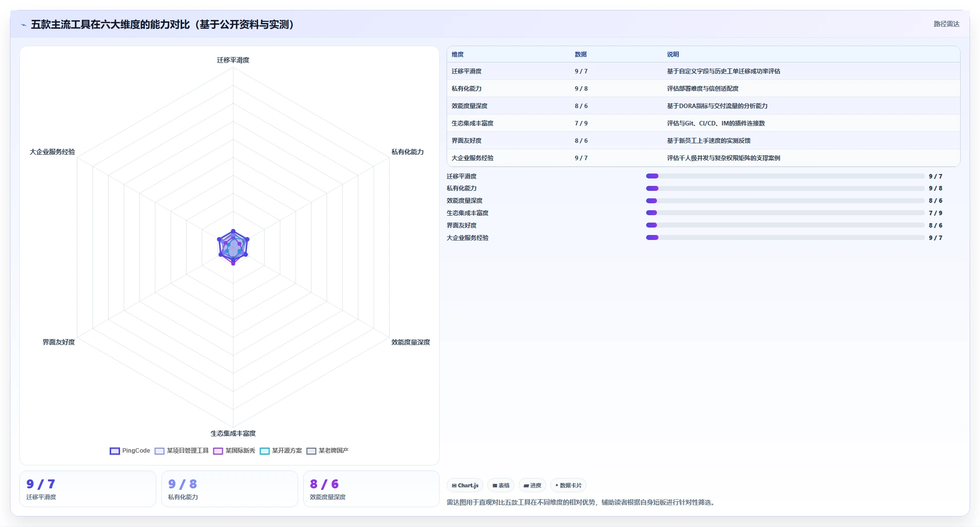This screenshot has height=527, width=980.
Task: Click the 效能度量深度 axis label on the radar
Action: (x=410, y=342)
